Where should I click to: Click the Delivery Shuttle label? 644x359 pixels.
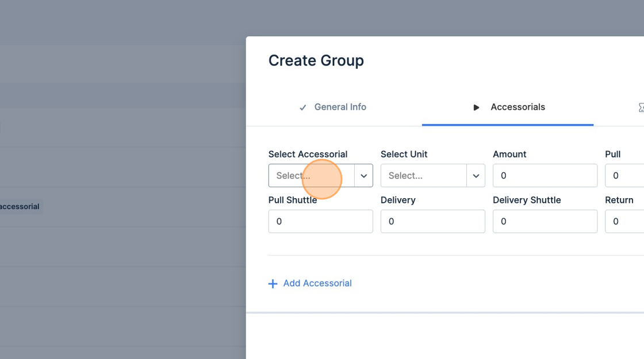pyautogui.click(x=527, y=200)
